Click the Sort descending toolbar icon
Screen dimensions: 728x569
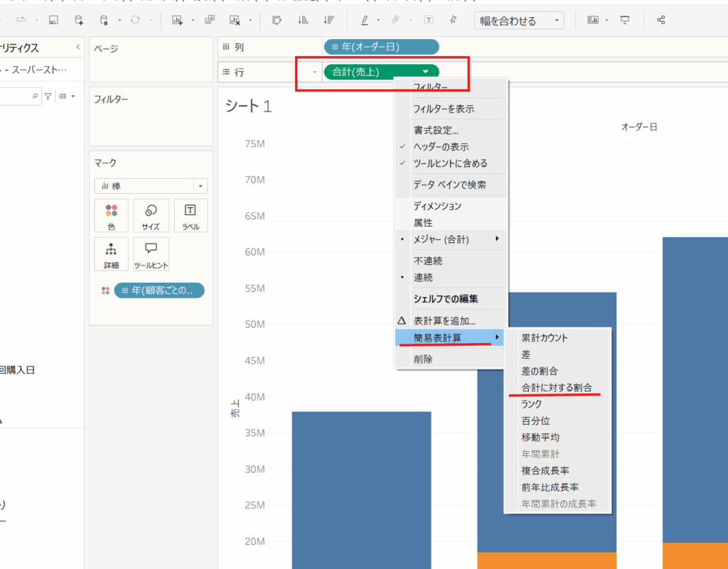coord(328,20)
